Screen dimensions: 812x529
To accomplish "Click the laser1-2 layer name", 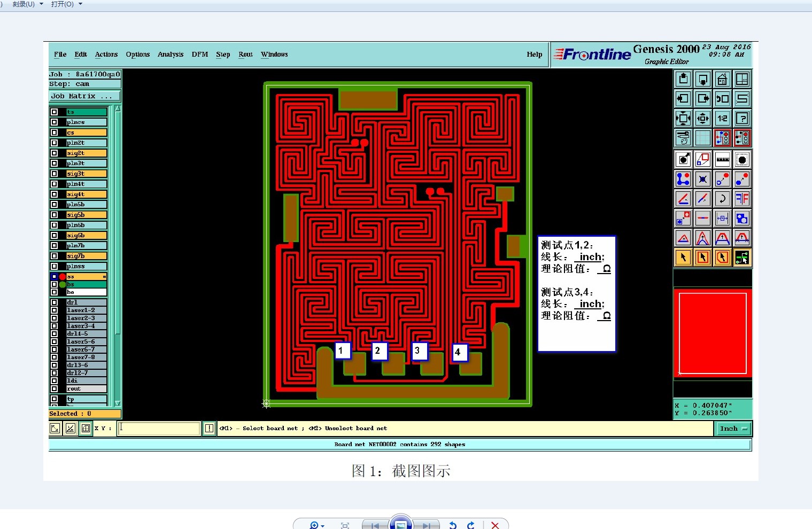I will click(86, 310).
